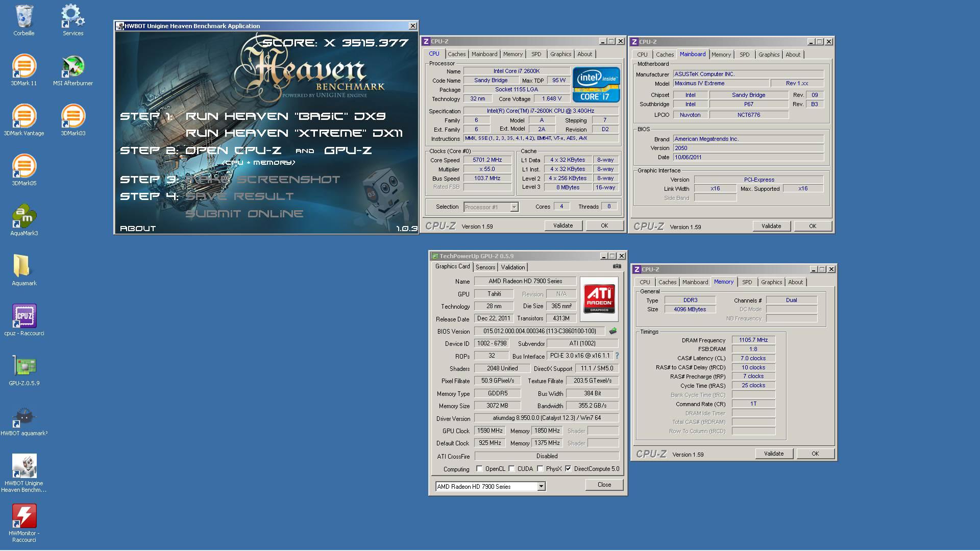The width and height of the screenshot is (980, 551).
Task: Open SPD tab in CPU-Z CPU window
Action: [x=536, y=54]
